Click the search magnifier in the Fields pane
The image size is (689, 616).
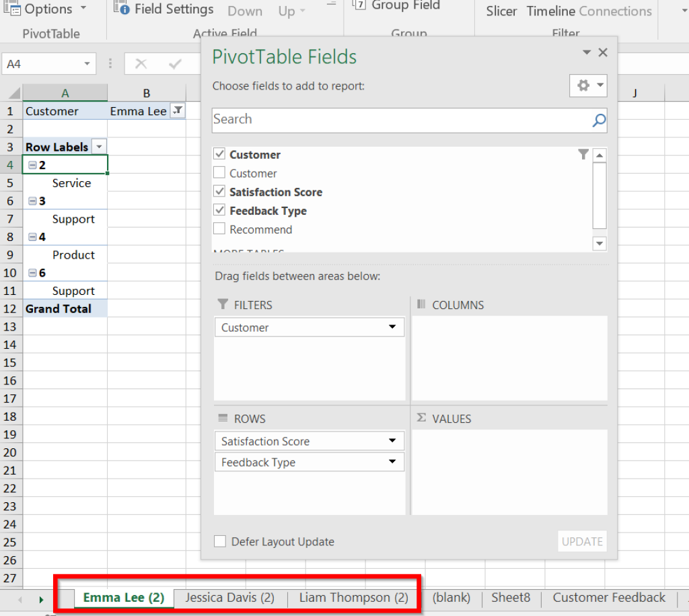point(598,119)
